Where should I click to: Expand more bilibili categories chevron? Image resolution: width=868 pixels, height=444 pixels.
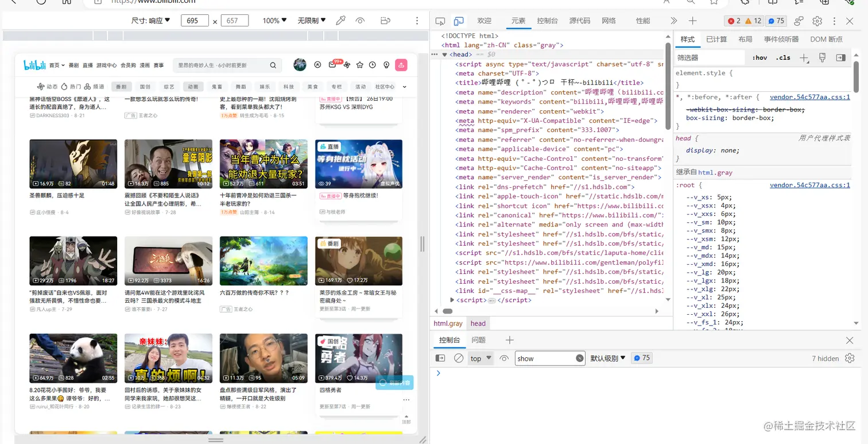[x=405, y=87]
